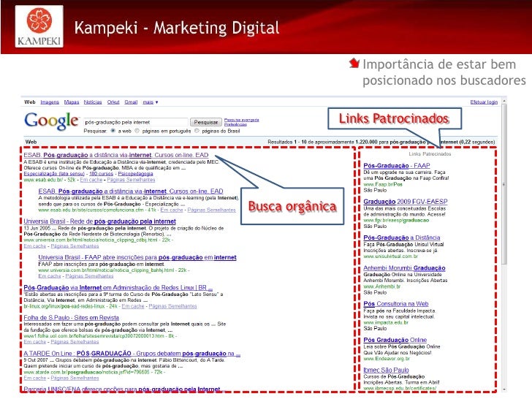Image resolution: width=532 pixels, height=399 pixels.
Task: Open 'Em cache' for www.esab.edu.br result
Action: 91,180
